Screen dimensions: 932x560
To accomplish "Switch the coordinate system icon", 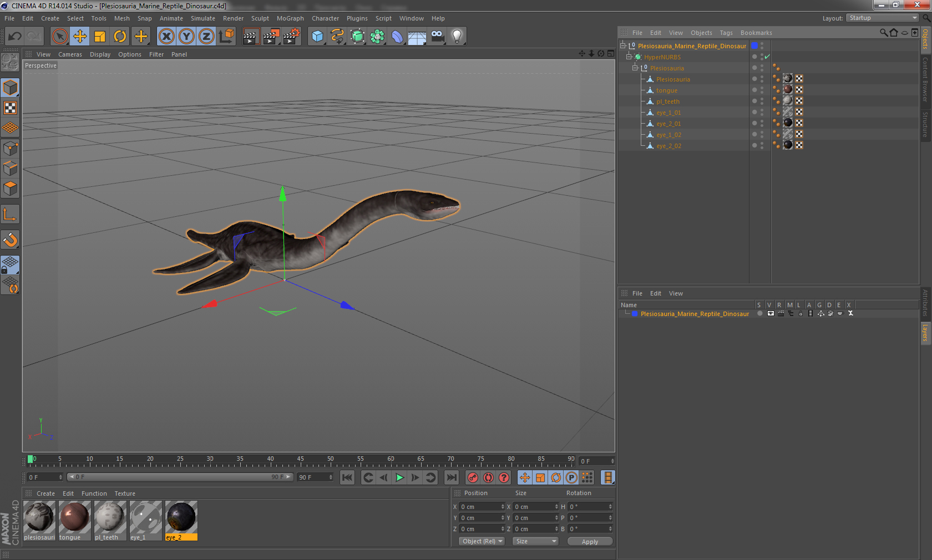I will point(226,37).
